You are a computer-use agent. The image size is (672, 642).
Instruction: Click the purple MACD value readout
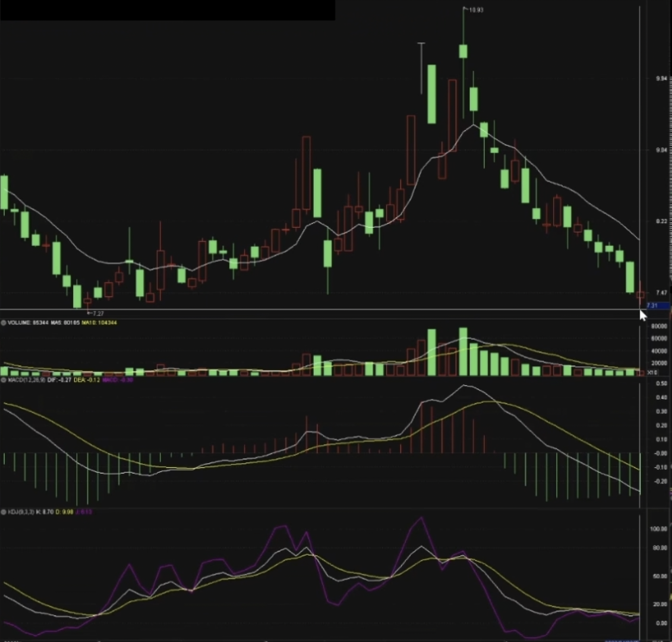point(117,380)
